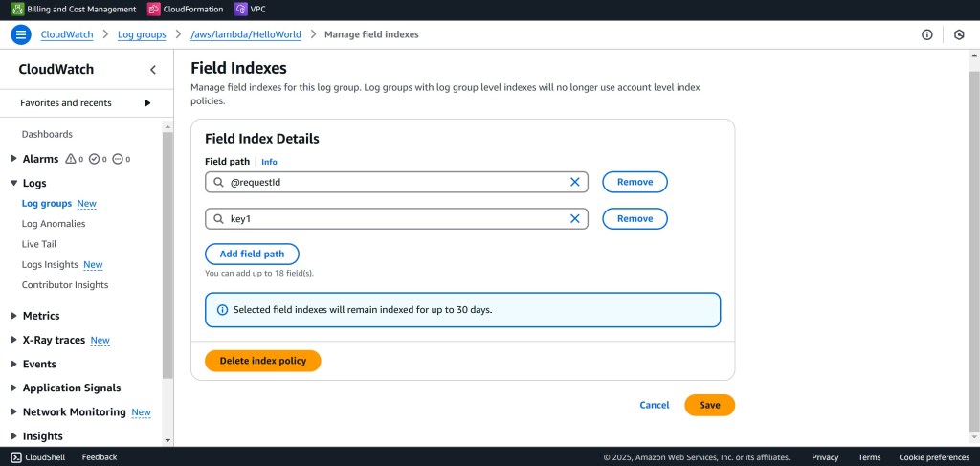
Task: Open the CloudShell terminal icon
Action: click(x=16, y=457)
